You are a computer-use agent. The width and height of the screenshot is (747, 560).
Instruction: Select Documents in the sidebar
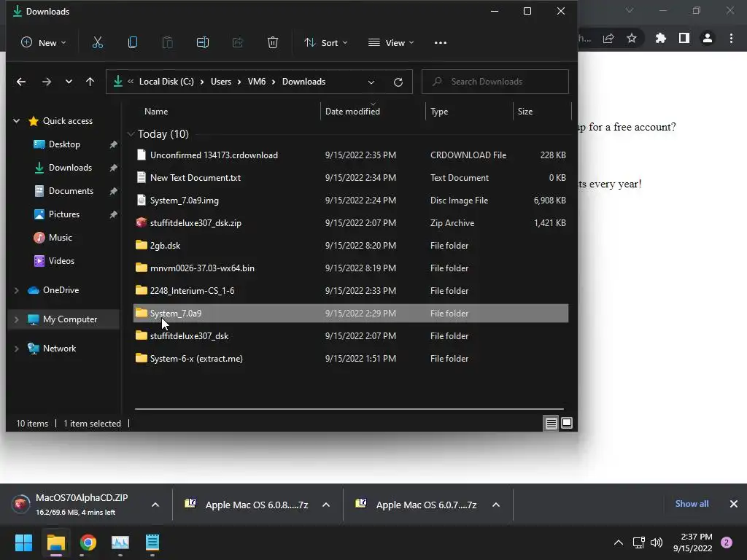pos(71,191)
